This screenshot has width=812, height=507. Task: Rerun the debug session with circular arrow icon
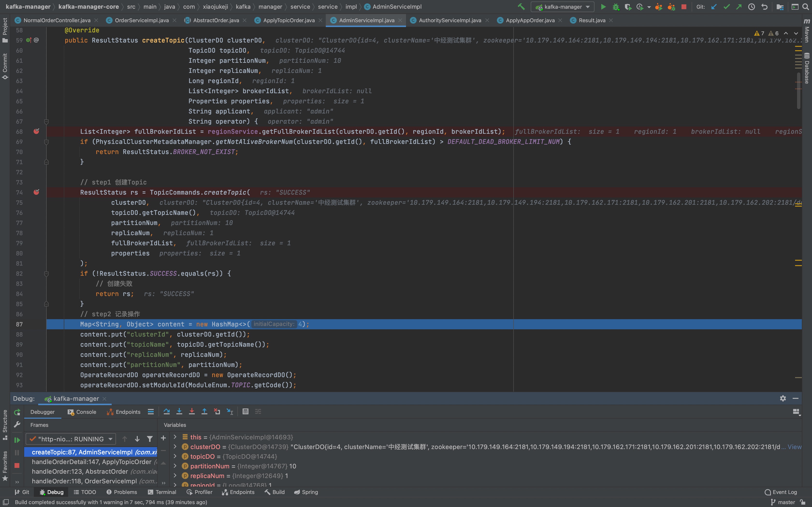(x=17, y=412)
